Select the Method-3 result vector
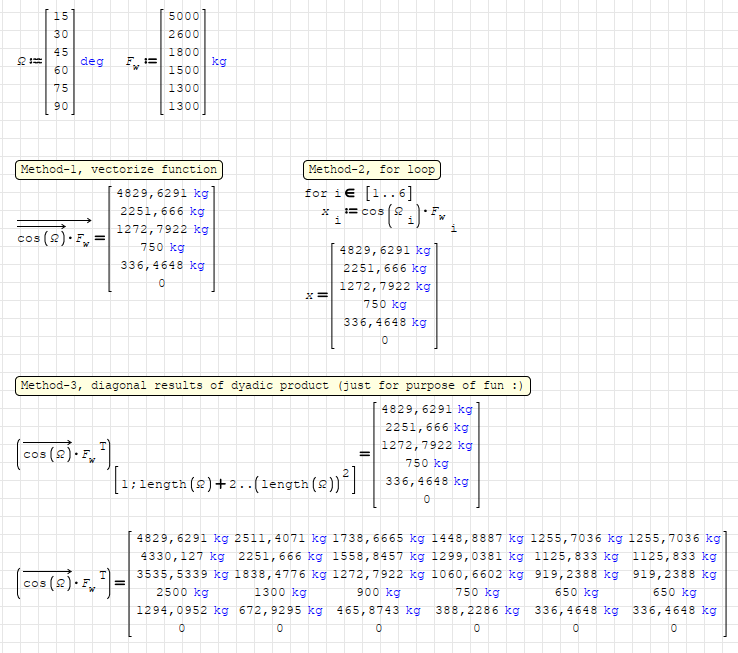738x653 pixels. click(x=427, y=454)
